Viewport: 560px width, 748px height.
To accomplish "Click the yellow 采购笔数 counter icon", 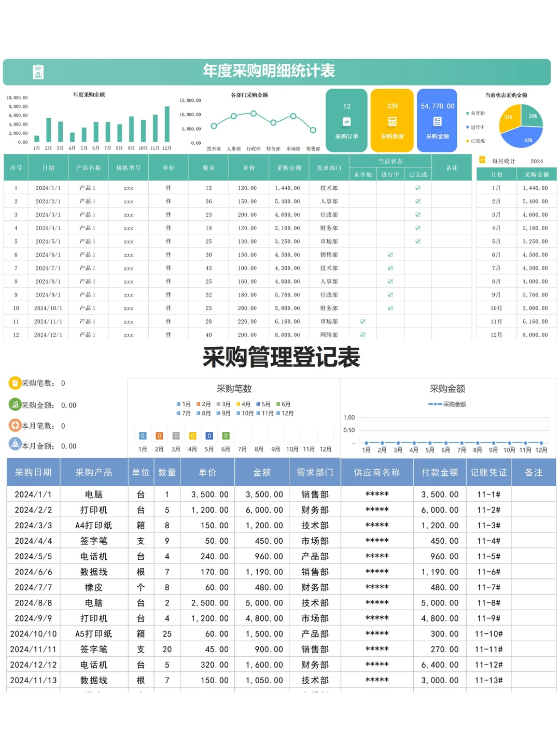I will (15, 384).
